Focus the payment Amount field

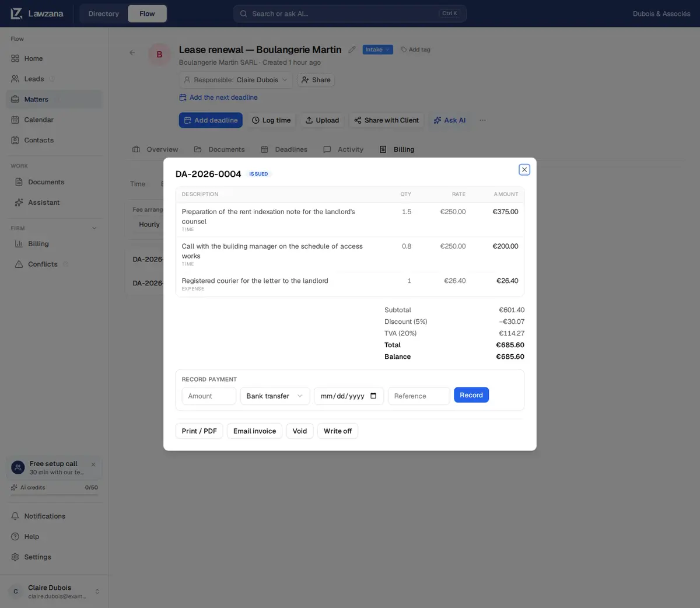click(x=209, y=396)
